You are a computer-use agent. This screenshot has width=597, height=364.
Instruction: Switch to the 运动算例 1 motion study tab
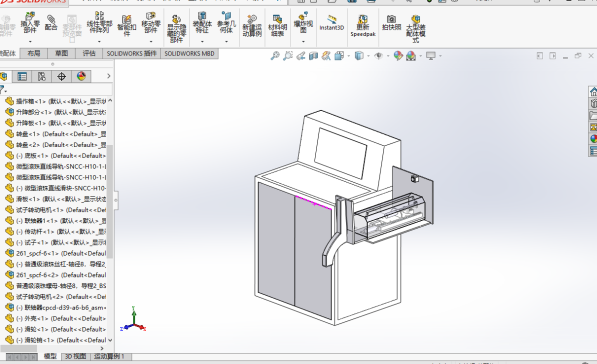click(110, 357)
